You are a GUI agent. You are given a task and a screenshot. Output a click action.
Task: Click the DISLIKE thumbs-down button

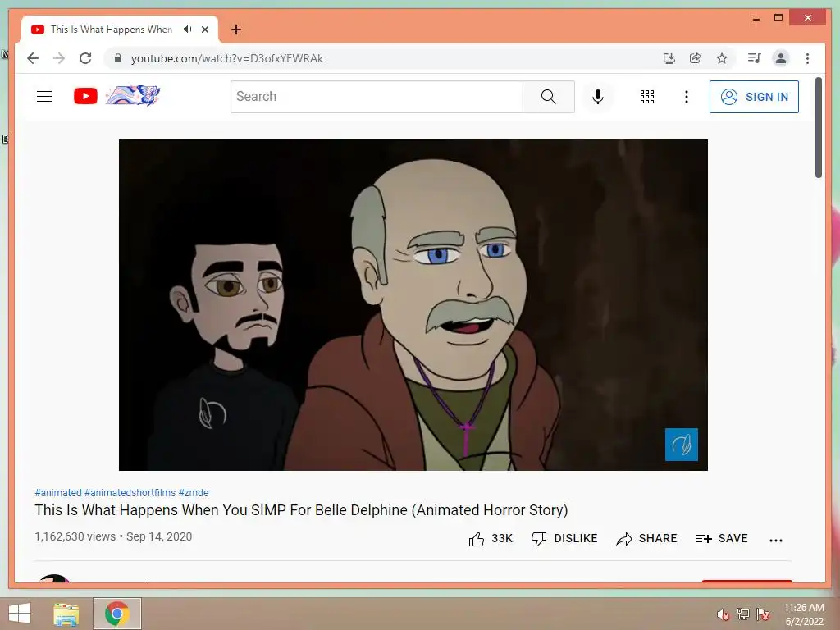tap(564, 539)
